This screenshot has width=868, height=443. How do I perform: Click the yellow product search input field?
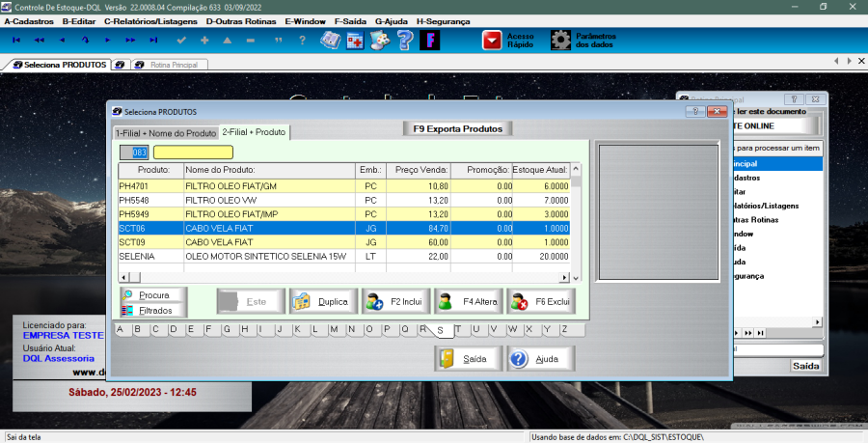tap(193, 152)
